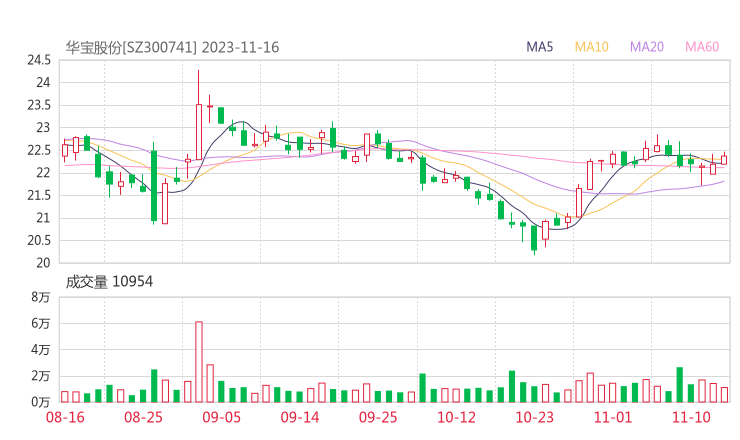Viewport: 740px width, 440px height.
Task: Click the 09-14 date axis label
Action: 300,417
